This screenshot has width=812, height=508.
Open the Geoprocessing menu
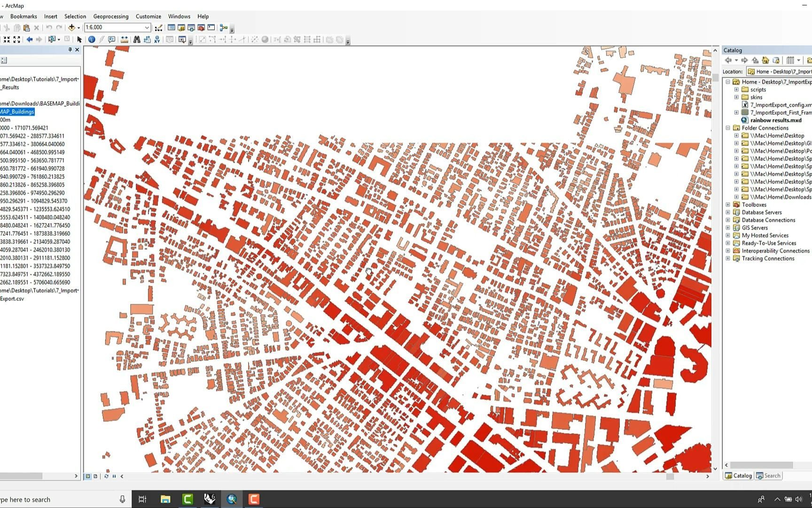[110, 16]
